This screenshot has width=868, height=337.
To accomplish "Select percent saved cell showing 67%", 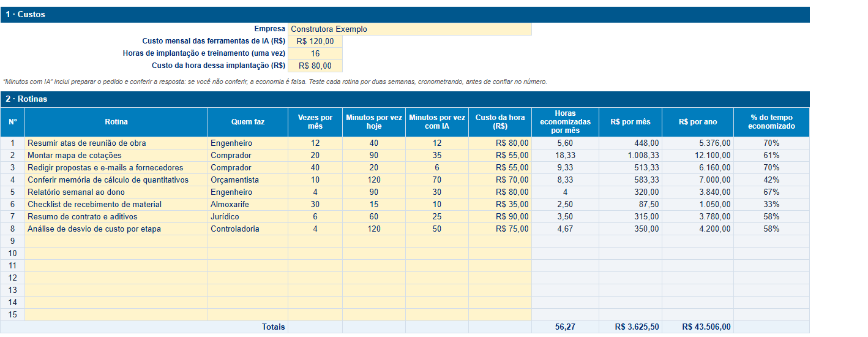I will pos(771,192).
